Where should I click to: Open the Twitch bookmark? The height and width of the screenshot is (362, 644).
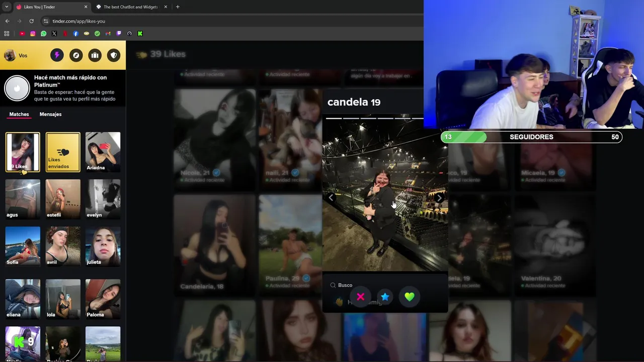(x=119, y=34)
